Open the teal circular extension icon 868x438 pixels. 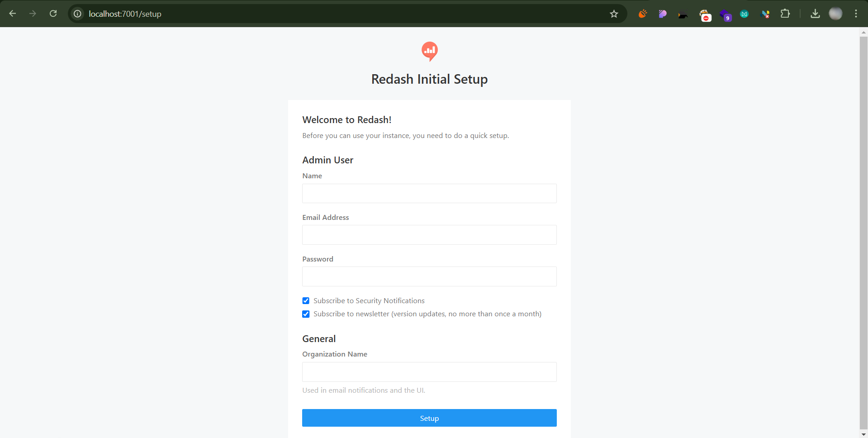click(x=744, y=14)
